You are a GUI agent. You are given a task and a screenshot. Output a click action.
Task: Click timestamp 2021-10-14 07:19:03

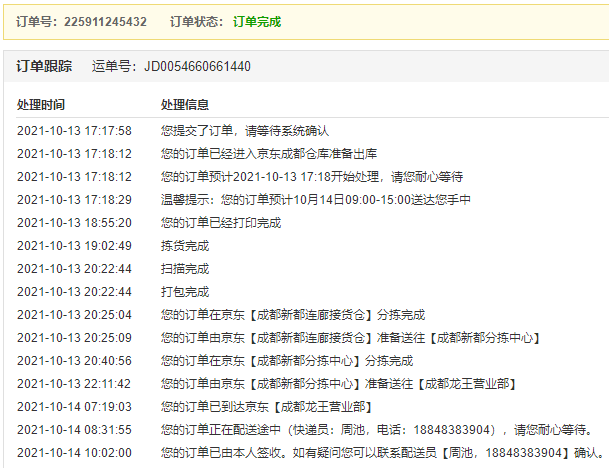(74, 407)
